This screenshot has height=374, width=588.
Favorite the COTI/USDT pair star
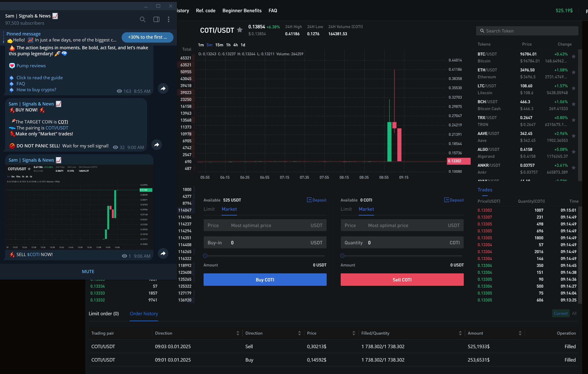click(x=240, y=30)
